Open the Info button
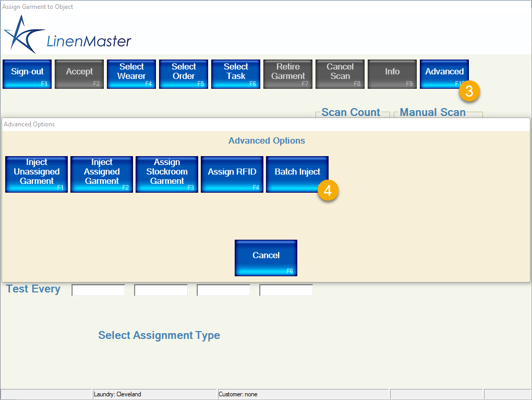 click(x=392, y=74)
